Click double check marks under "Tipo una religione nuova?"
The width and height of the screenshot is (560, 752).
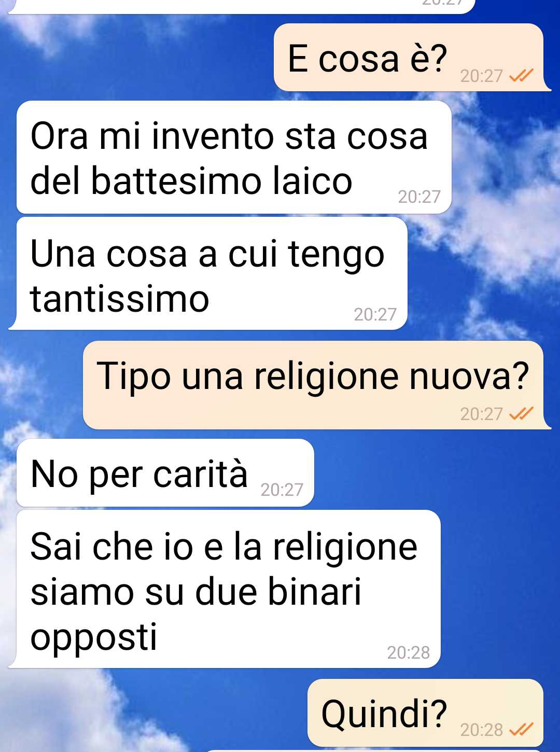pyautogui.click(x=521, y=414)
